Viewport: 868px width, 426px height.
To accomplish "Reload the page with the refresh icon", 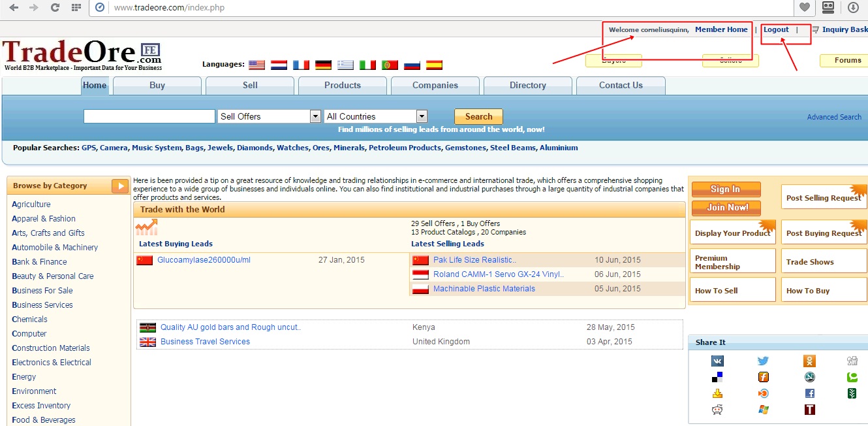I will (55, 8).
